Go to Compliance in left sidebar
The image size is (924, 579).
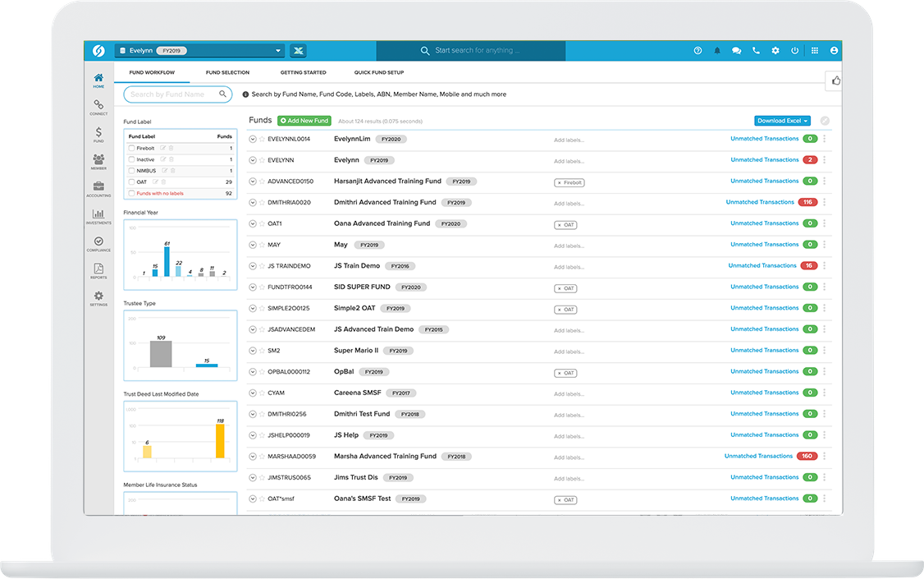pyautogui.click(x=98, y=243)
